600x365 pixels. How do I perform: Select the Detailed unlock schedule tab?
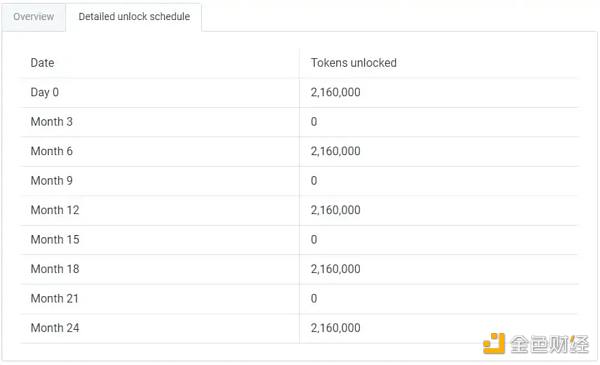click(134, 17)
